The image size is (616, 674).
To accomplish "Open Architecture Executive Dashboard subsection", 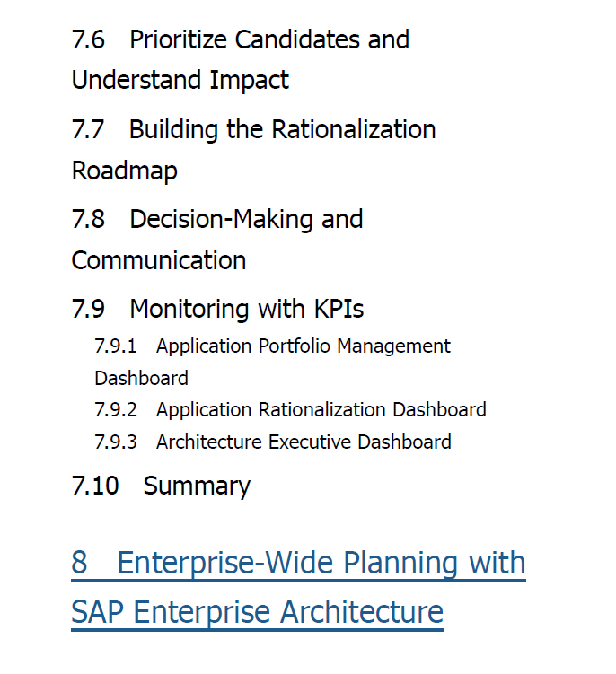I will coord(304,442).
